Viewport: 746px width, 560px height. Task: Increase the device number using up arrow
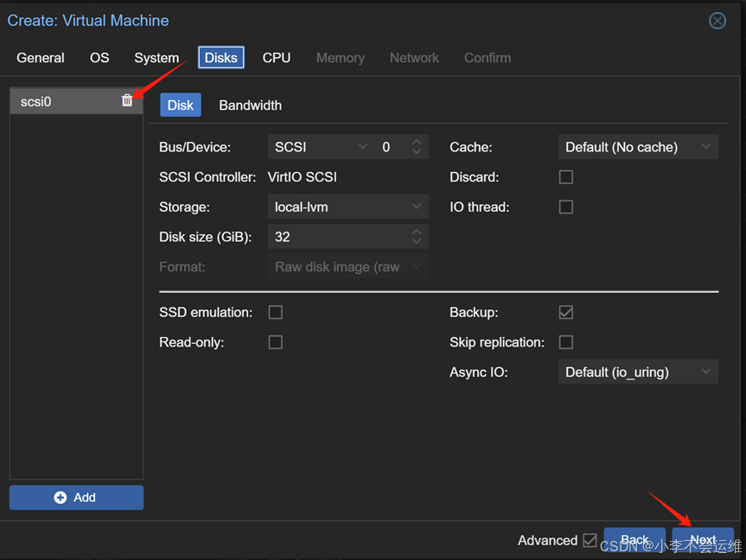pos(417,142)
